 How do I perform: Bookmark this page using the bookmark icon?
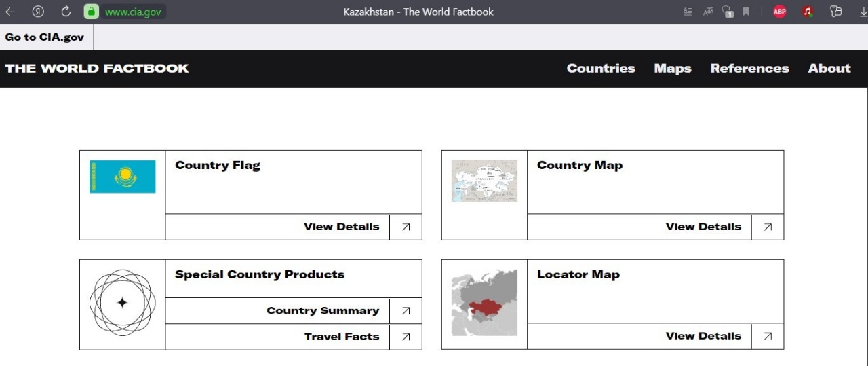tap(746, 12)
